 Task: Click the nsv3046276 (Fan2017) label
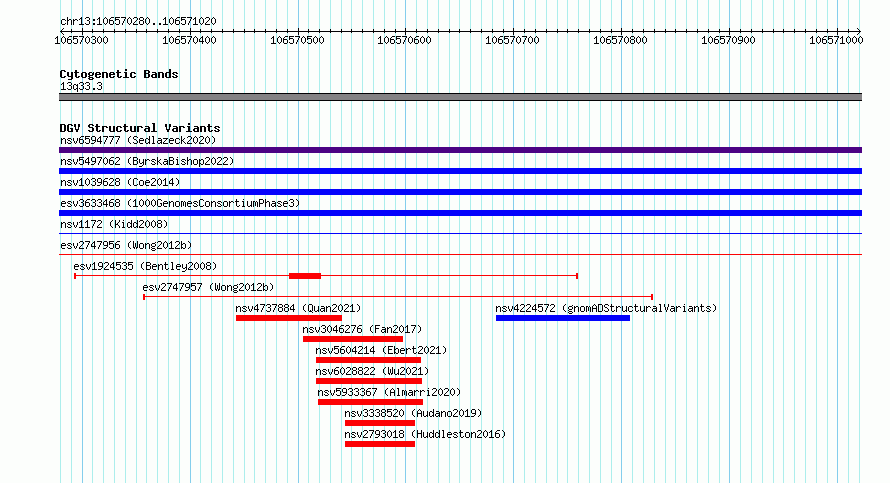362,329
